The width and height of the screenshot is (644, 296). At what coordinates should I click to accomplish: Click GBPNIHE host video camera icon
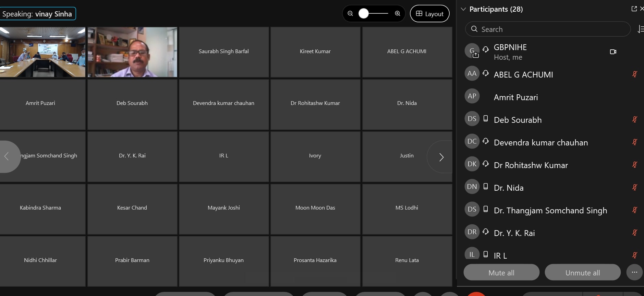click(613, 52)
